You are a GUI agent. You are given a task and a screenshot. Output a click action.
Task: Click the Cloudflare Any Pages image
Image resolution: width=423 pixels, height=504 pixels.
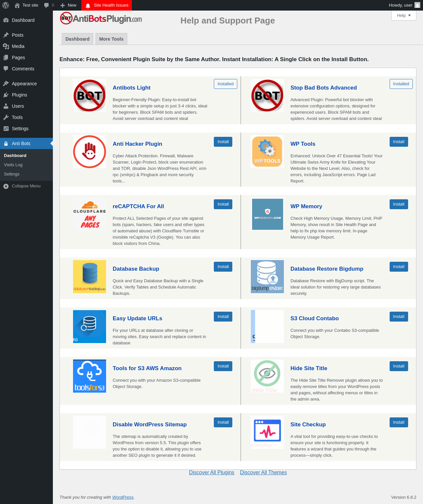coord(90,214)
